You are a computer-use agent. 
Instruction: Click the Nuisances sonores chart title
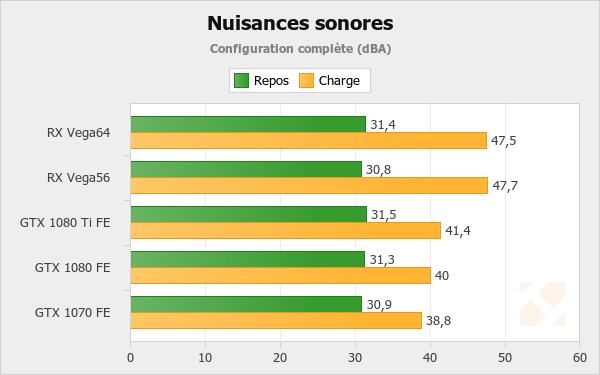[300, 23]
